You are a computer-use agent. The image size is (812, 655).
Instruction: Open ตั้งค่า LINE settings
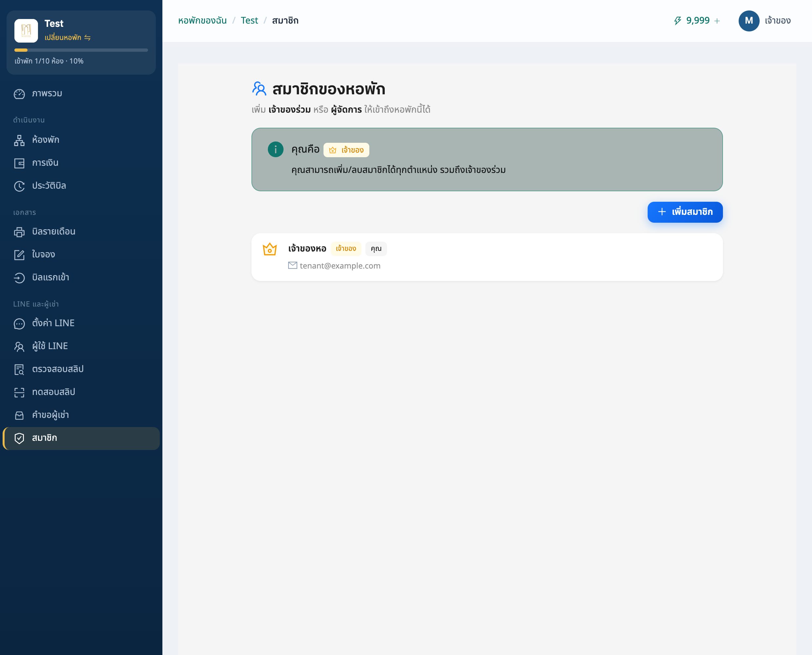pos(81,323)
